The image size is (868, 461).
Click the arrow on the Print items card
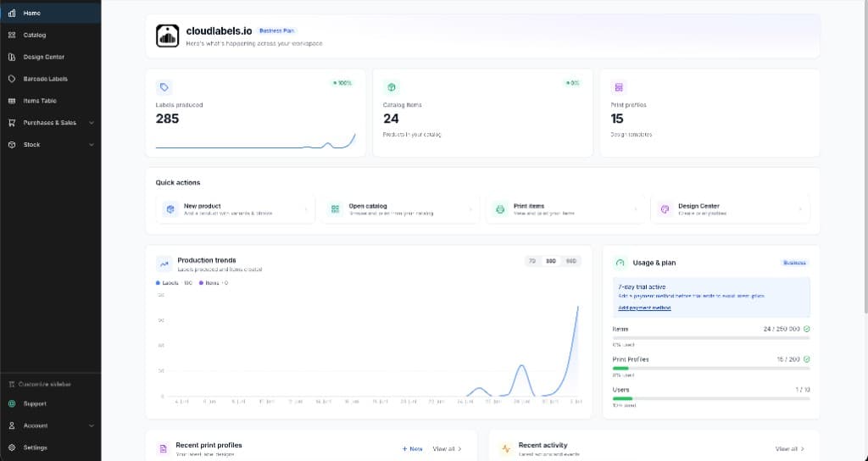636,209
